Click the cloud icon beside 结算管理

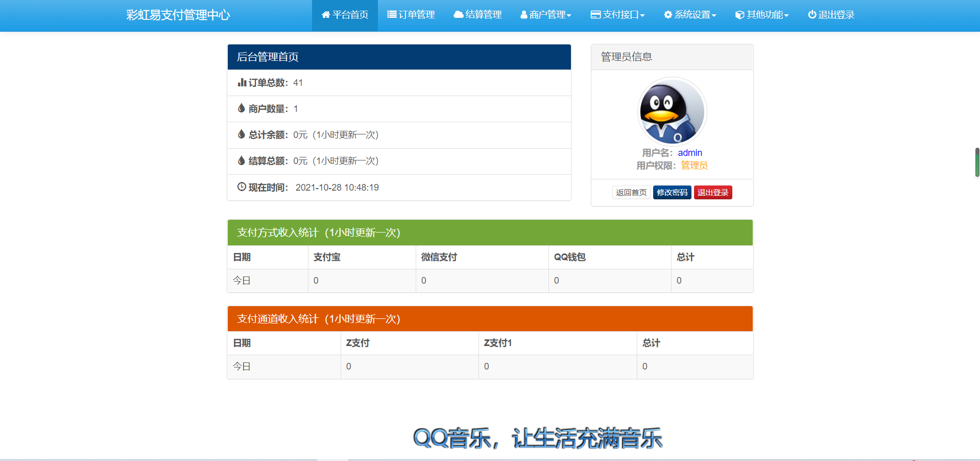click(x=458, y=15)
